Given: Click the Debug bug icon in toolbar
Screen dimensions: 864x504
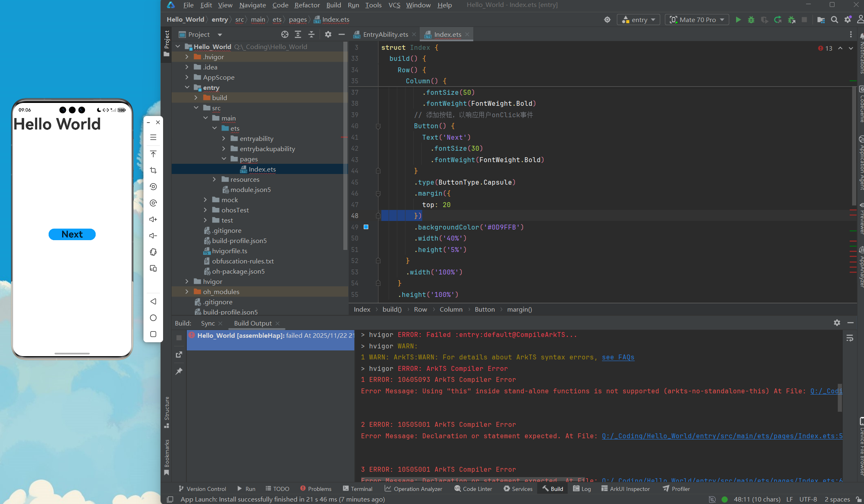Looking at the screenshot, I should 751,20.
